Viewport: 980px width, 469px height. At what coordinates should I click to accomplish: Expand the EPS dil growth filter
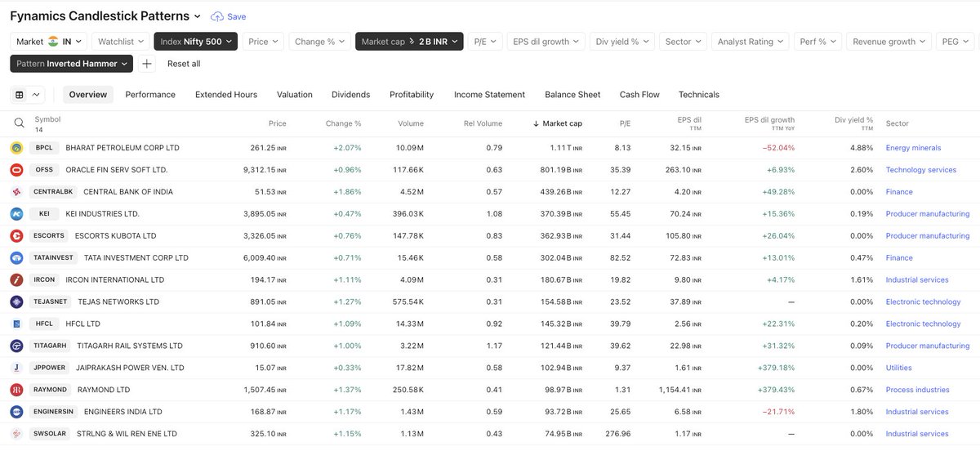pyautogui.click(x=546, y=42)
